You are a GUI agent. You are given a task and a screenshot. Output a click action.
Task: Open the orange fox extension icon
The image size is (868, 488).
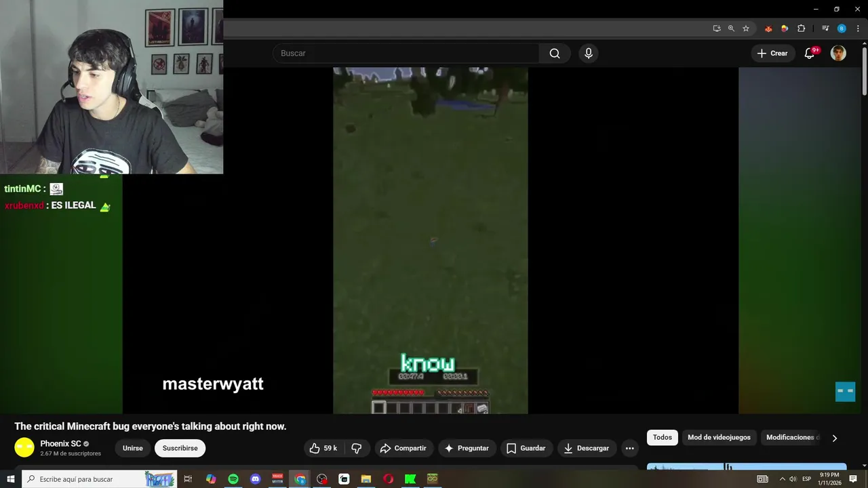768,28
